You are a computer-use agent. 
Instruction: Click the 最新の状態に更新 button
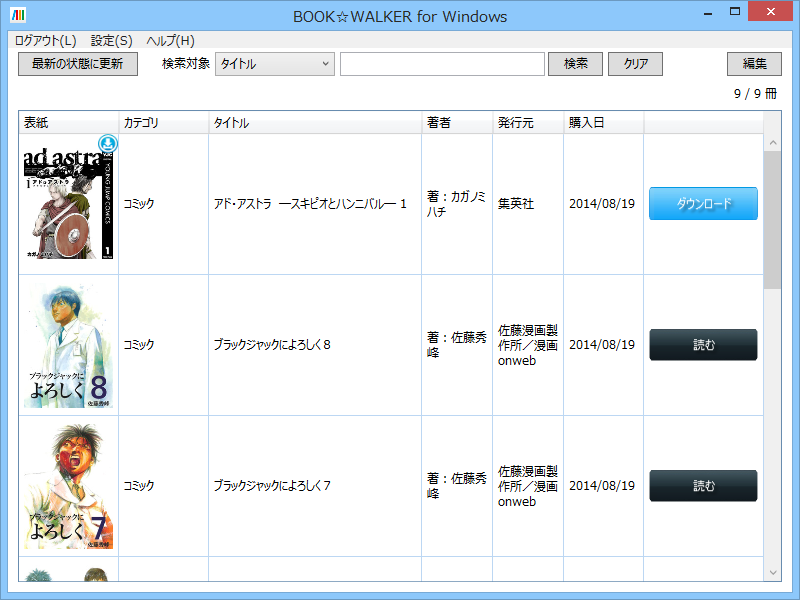point(78,64)
